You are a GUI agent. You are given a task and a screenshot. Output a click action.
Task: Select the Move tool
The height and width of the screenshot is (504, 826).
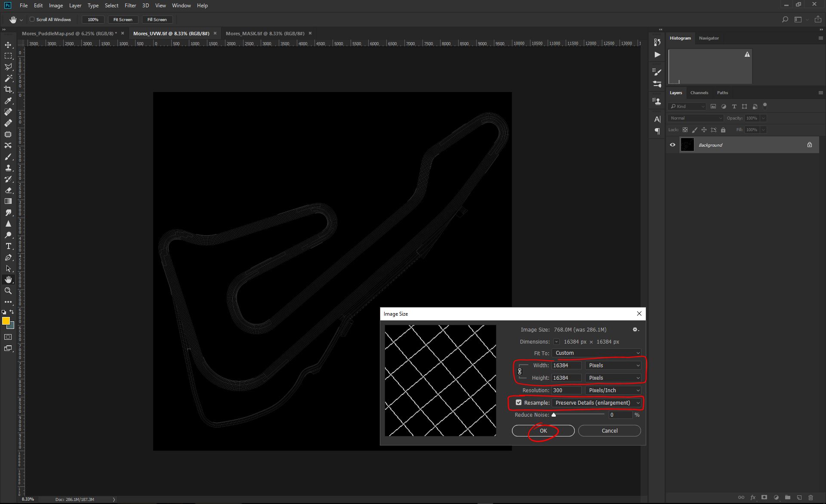pyautogui.click(x=8, y=45)
